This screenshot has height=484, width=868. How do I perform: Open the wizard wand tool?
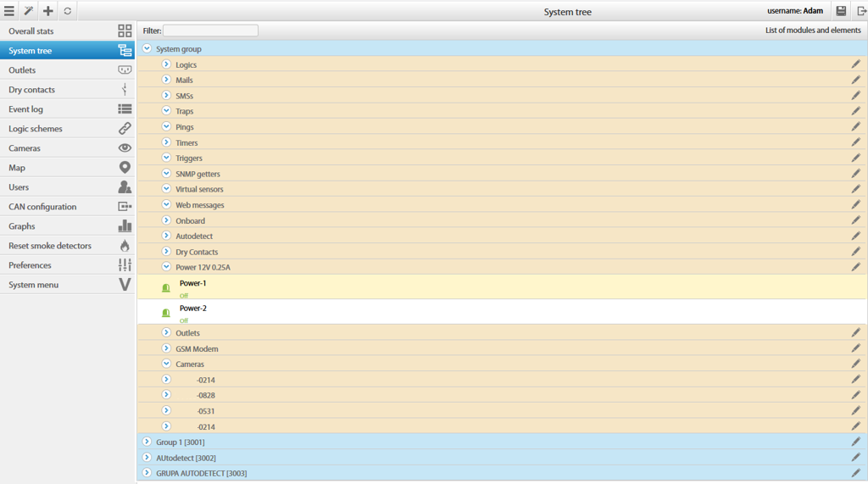click(x=29, y=10)
